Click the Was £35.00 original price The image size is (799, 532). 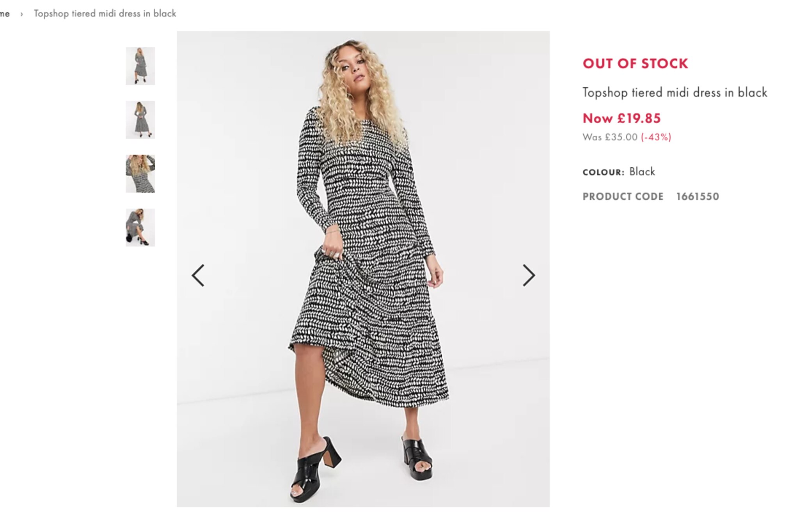pos(610,137)
